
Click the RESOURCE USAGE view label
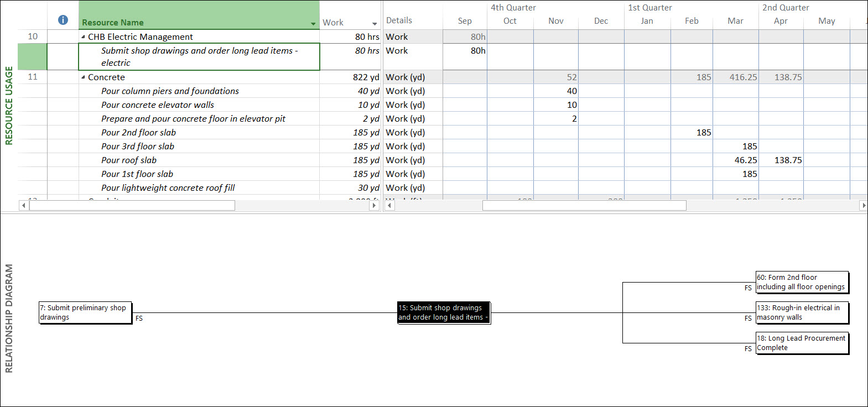pos(8,106)
